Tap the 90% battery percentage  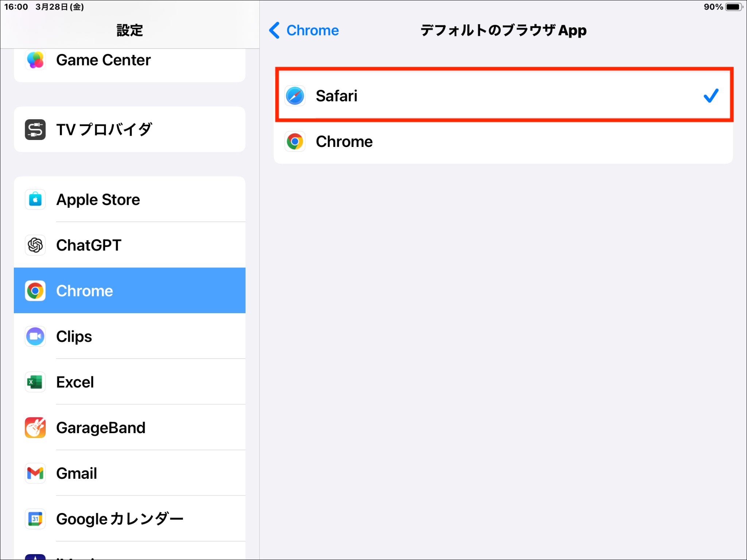(713, 7)
